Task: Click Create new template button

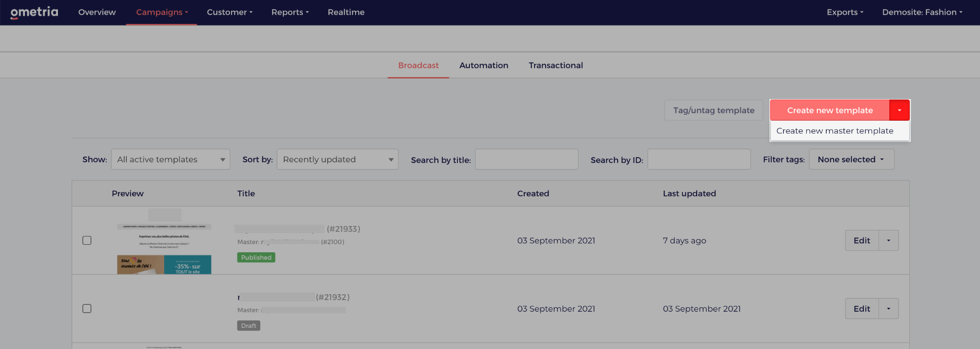Action: pyautogui.click(x=830, y=110)
